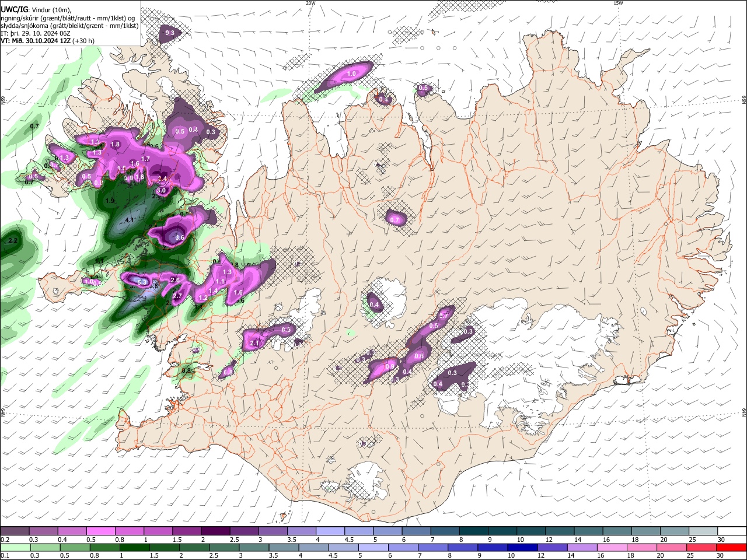Image resolution: width=747 pixels, height=560 pixels.
Task: Click the bright pink 0.5 swatch in upper legend row
Action: click(101, 531)
